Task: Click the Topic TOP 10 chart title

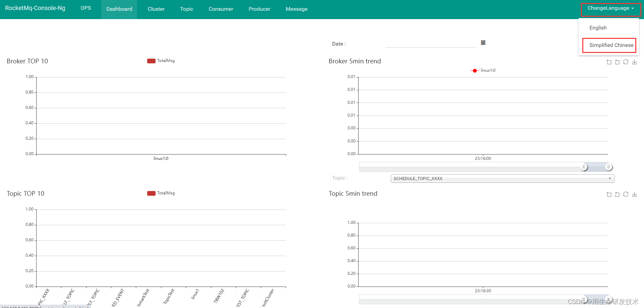Action: tap(25, 193)
